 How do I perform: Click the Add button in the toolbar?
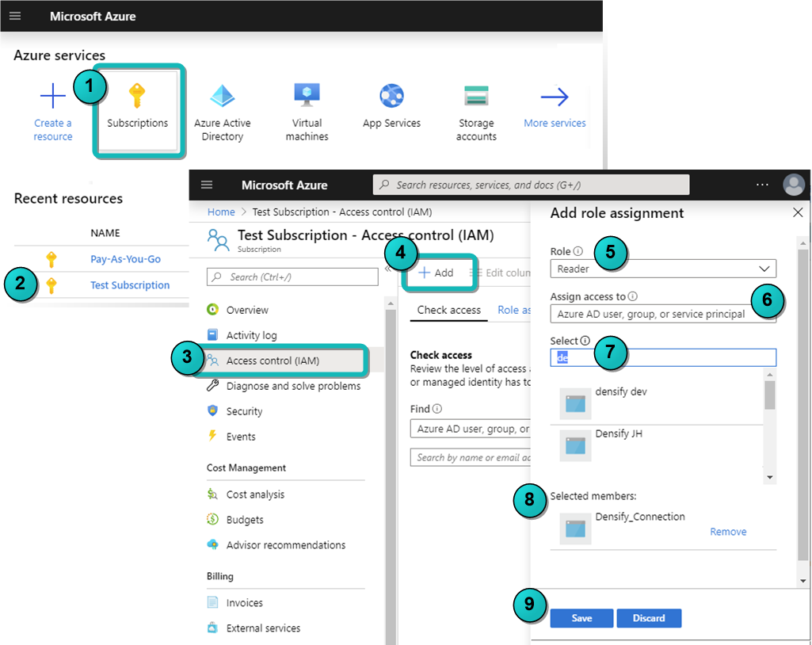(436, 273)
